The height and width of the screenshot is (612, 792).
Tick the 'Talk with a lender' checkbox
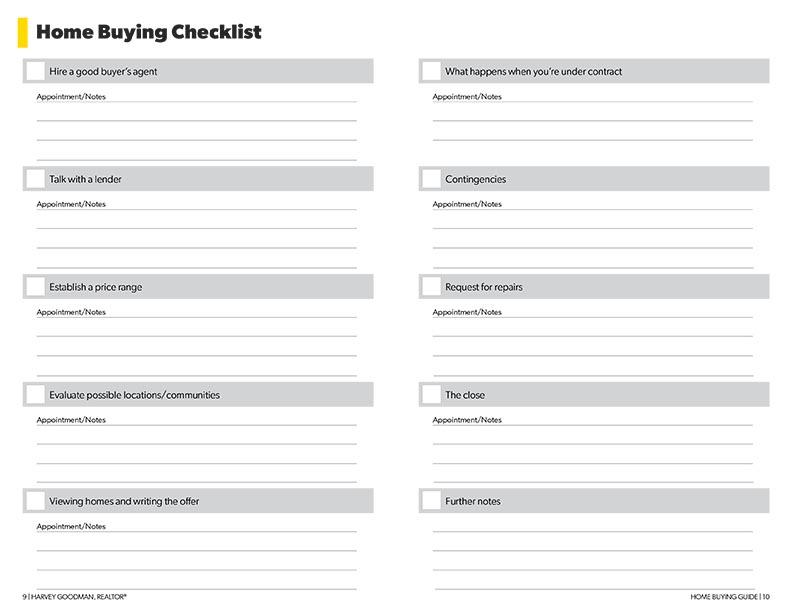pos(36,179)
